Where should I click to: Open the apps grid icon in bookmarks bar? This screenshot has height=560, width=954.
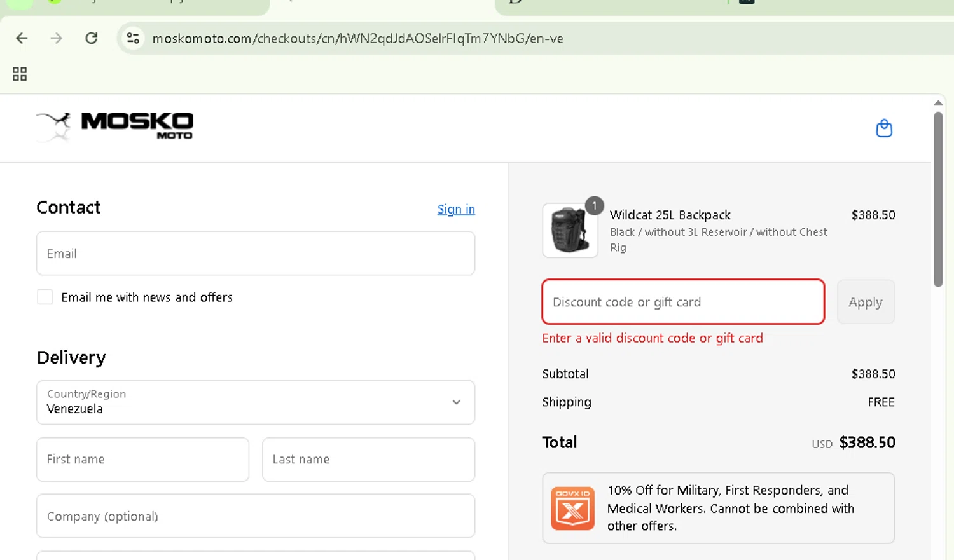click(x=20, y=74)
